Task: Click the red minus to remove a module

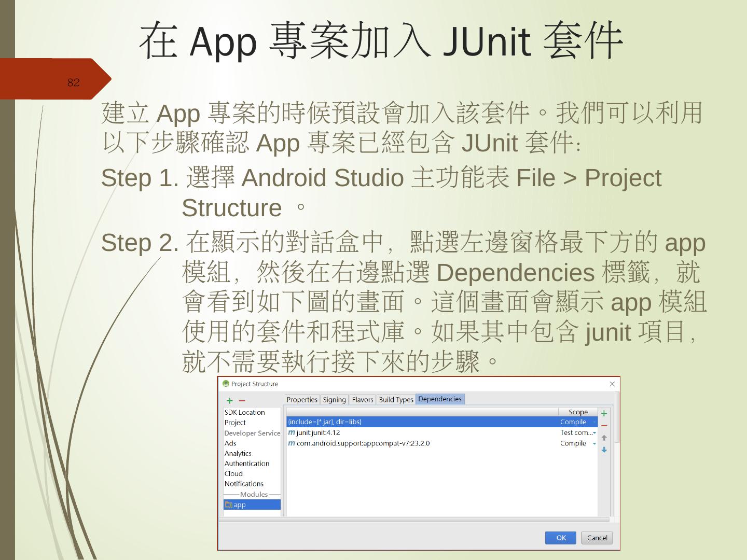Action: pyautogui.click(x=242, y=400)
